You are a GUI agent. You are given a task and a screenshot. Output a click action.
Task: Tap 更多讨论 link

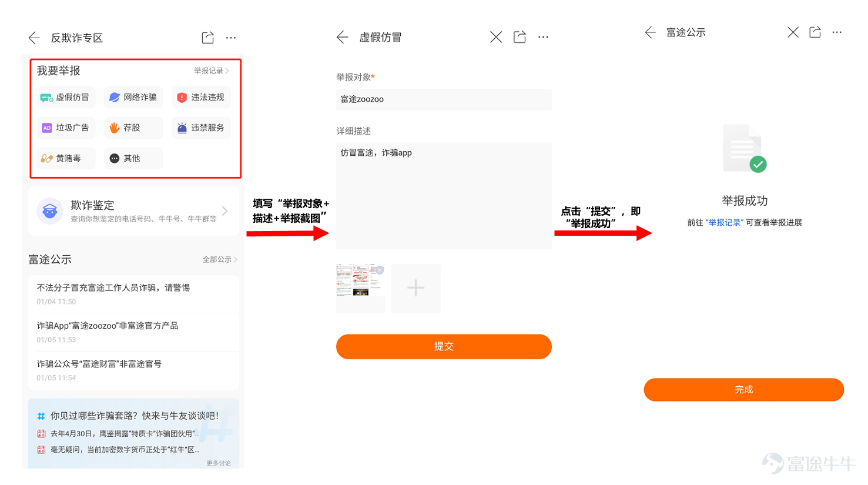[x=219, y=463]
